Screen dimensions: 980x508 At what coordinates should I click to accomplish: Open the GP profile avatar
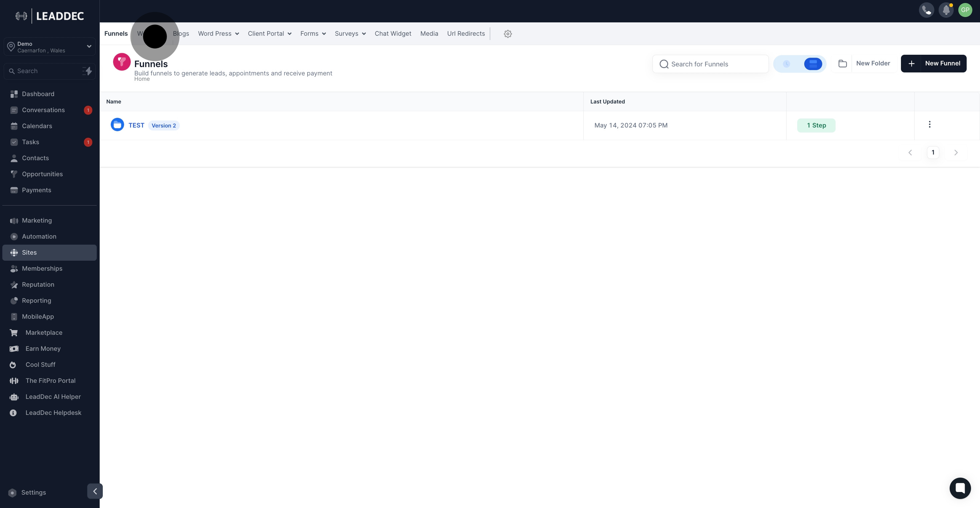(965, 10)
